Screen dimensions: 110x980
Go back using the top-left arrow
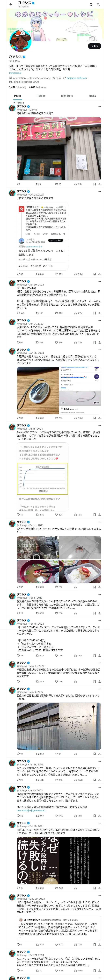(11, 5)
